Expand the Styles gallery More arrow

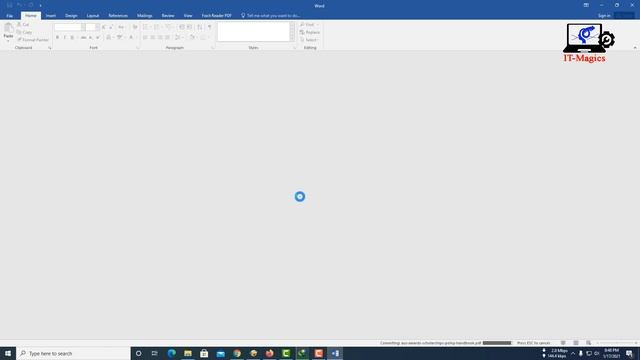292,39
